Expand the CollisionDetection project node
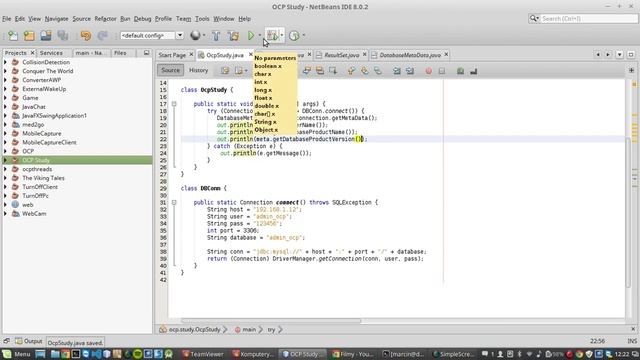The width and height of the screenshot is (640, 360). pyautogui.click(x=5, y=62)
